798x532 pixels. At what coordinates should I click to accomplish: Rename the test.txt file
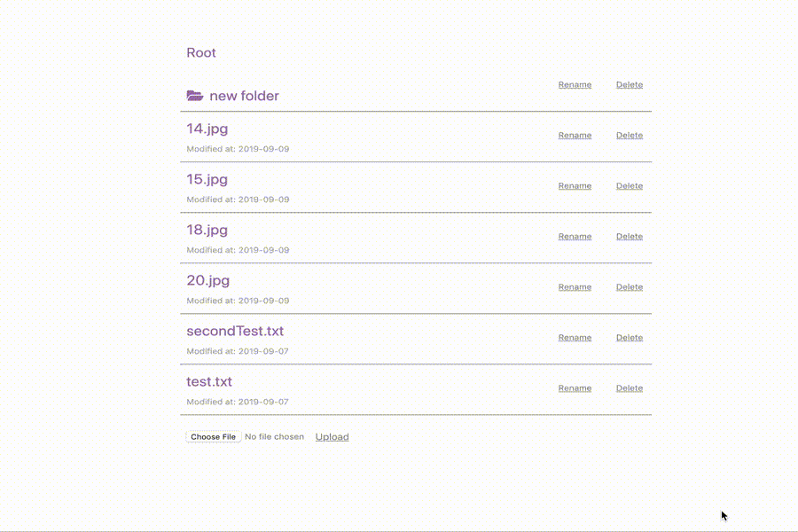click(x=575, y=388)
